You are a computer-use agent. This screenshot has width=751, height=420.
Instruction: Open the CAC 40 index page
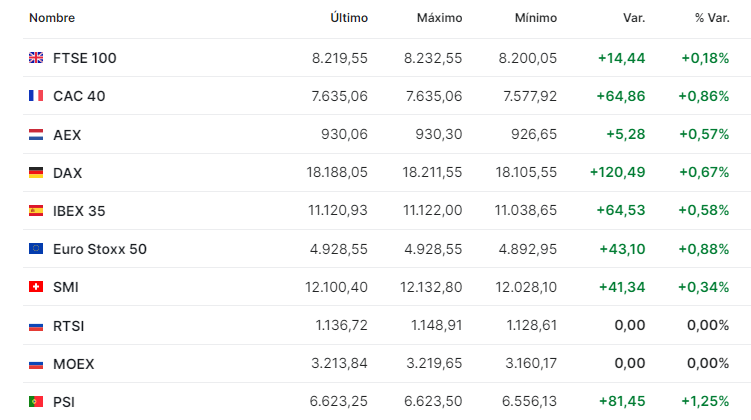pos(79,96)
